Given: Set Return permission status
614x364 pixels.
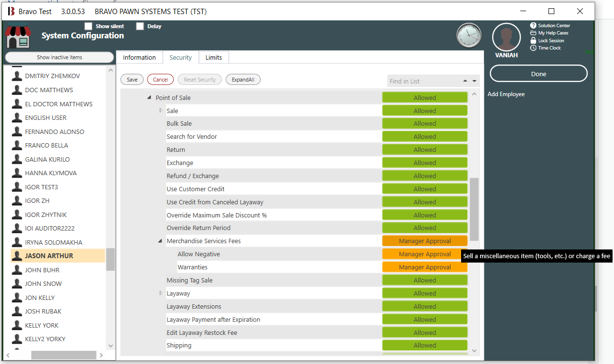Looking at the screenshot, I should 425,150.
